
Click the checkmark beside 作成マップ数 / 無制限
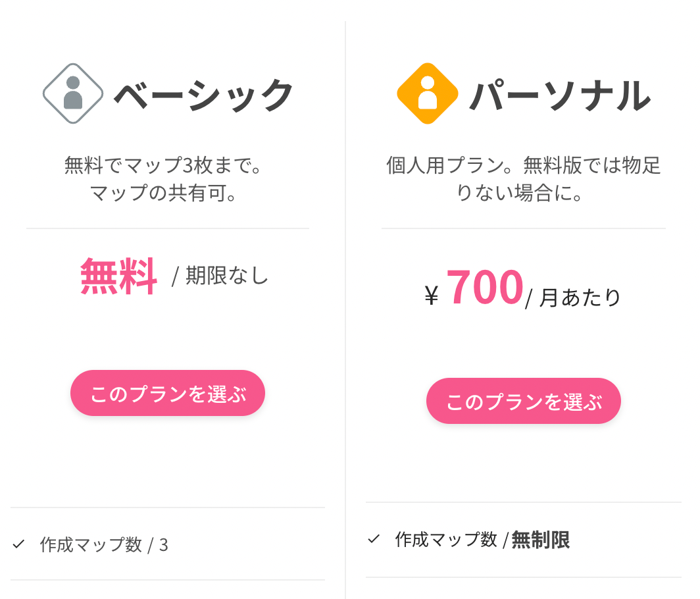point(374,538)
